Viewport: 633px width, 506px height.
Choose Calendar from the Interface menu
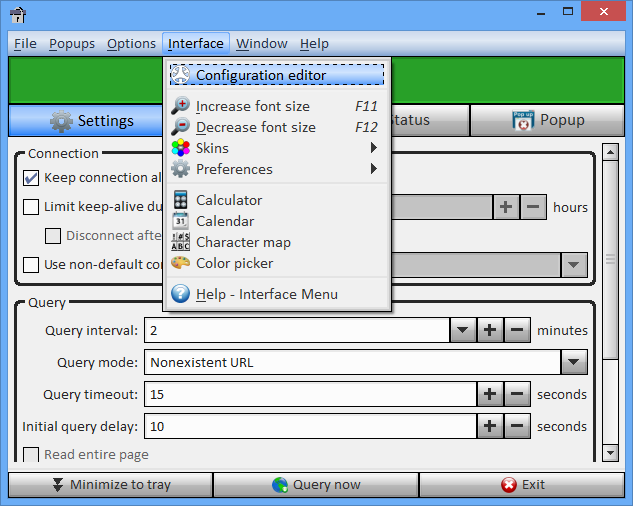[x=277, y=221]
